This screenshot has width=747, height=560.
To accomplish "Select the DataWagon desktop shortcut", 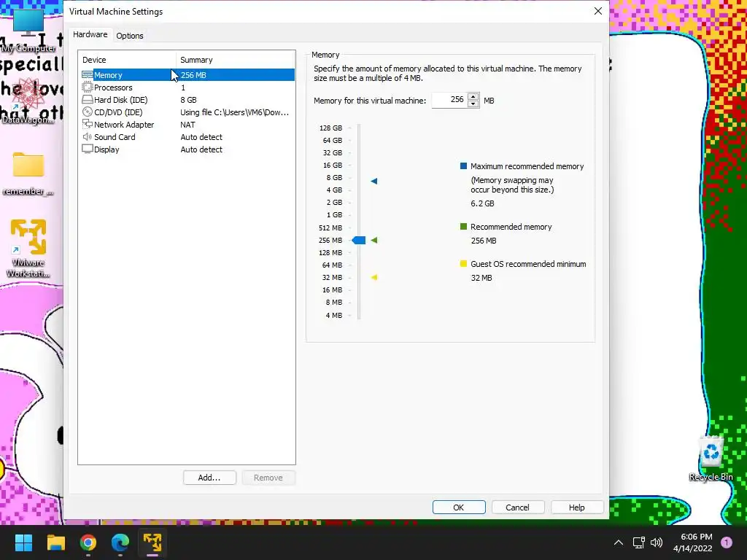I will pyautogui.click(x=28, y=101).
